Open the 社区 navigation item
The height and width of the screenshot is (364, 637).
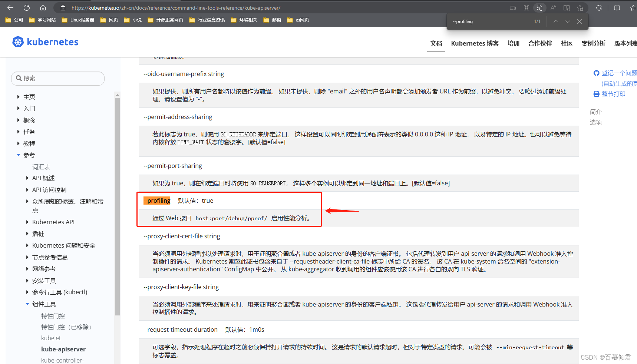[x=567, y=43]
